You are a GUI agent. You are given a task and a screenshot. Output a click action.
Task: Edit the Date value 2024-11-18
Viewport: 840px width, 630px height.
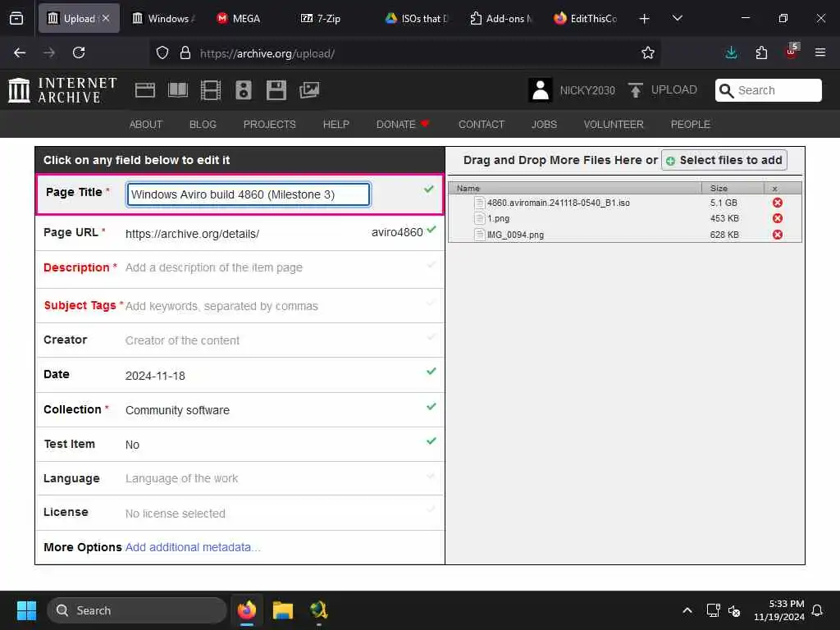[155, 376]
